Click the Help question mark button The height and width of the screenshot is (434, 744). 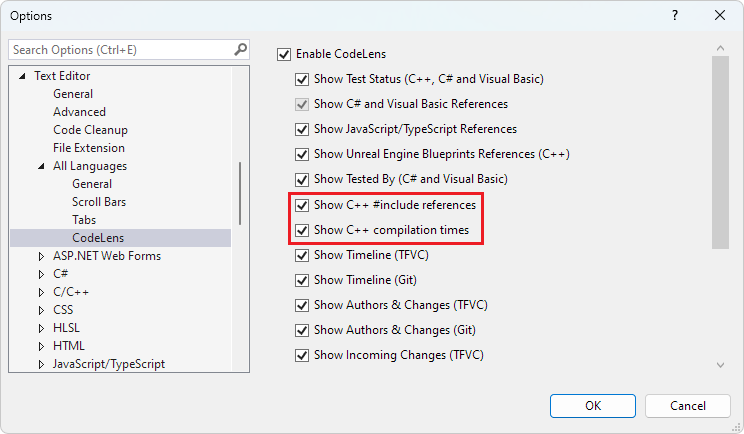coord(675,16)
